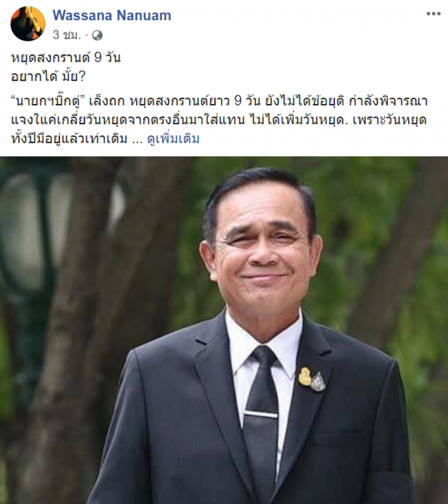Screen dimensions: 448x504
Task: Click the line อยากได้ มั้ย?
Action: coord(48,77)
